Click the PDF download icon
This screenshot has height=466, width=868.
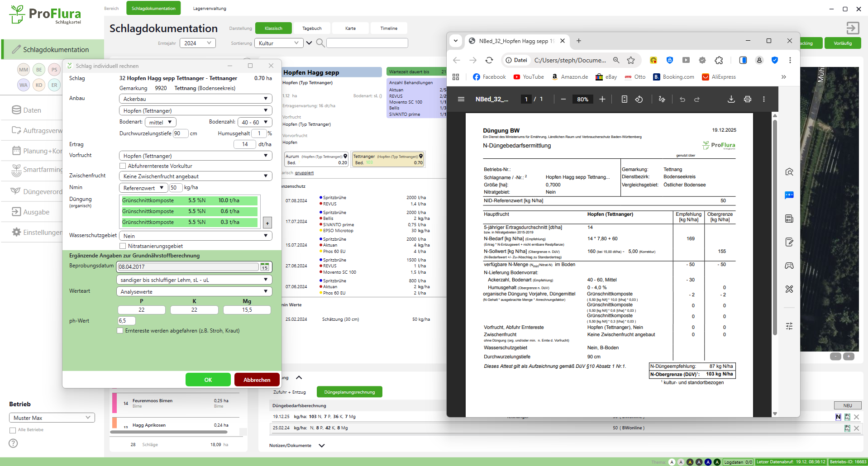point(731,99)
